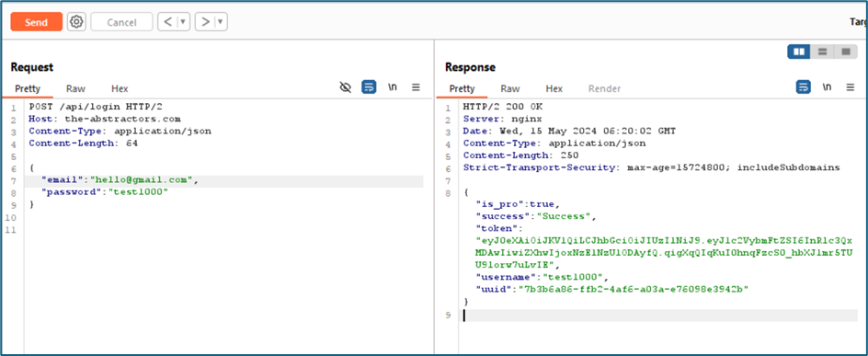
Task: Select Raw tab in Response panel
Action: coord(510,88)
